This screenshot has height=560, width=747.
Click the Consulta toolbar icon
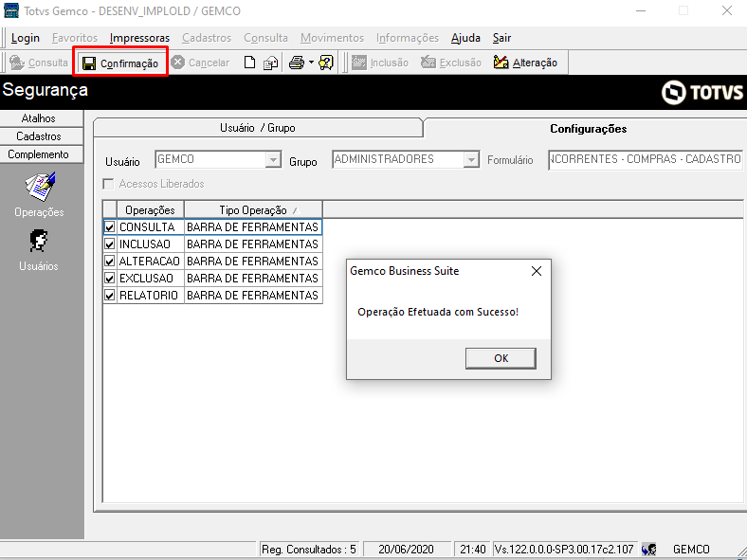[17, 63]
